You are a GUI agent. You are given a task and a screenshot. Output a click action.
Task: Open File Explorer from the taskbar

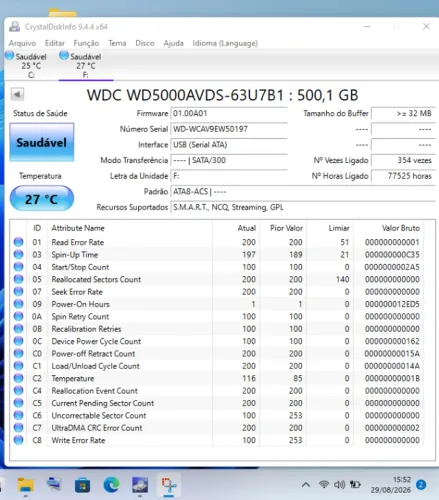25,484
